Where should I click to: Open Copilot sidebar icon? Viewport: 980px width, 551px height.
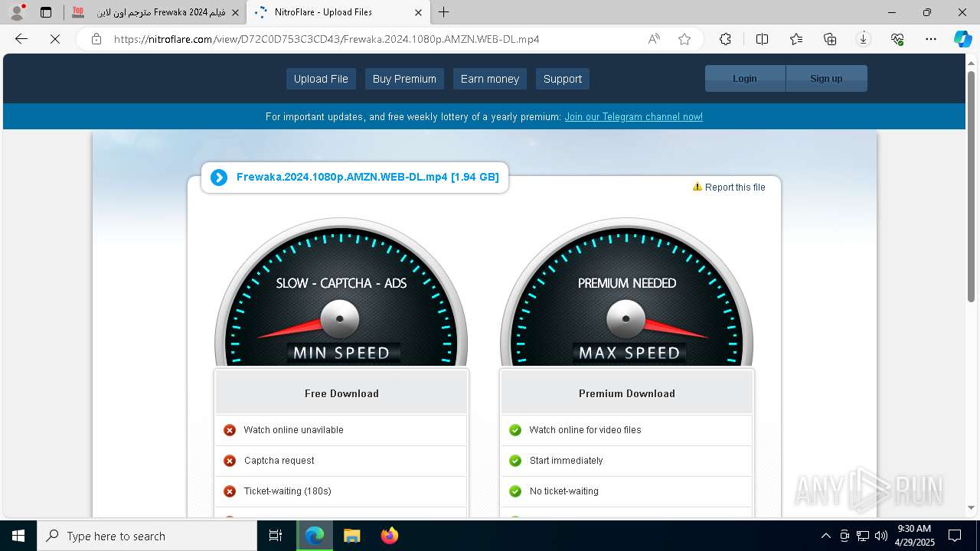click(963, 39)
